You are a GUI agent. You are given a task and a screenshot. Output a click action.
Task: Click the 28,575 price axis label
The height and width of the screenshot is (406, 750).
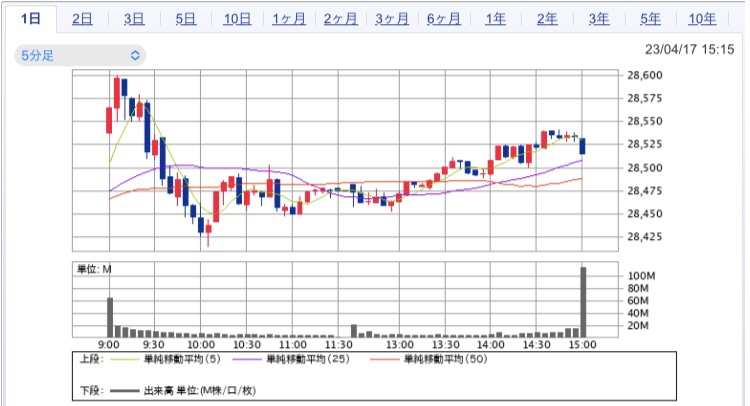(645, 98)
